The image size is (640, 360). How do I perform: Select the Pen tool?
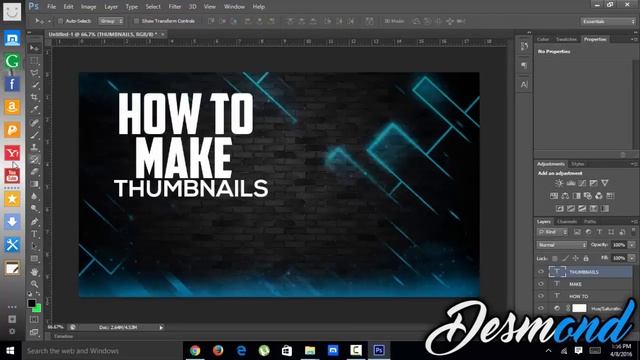point(34,222)
